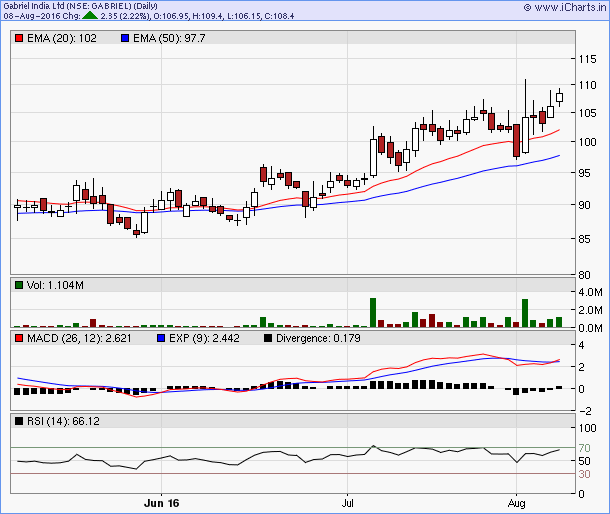Click the green Vol legend swatch
Image resolution: width=610 pixels, height=514 pixels.
[19, 285]
